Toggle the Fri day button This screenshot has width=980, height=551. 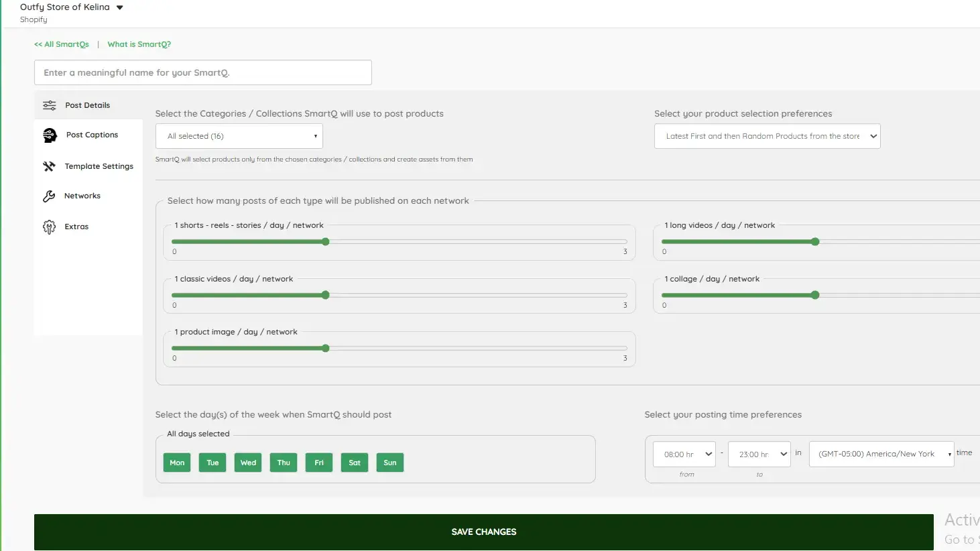click(319, 463)
